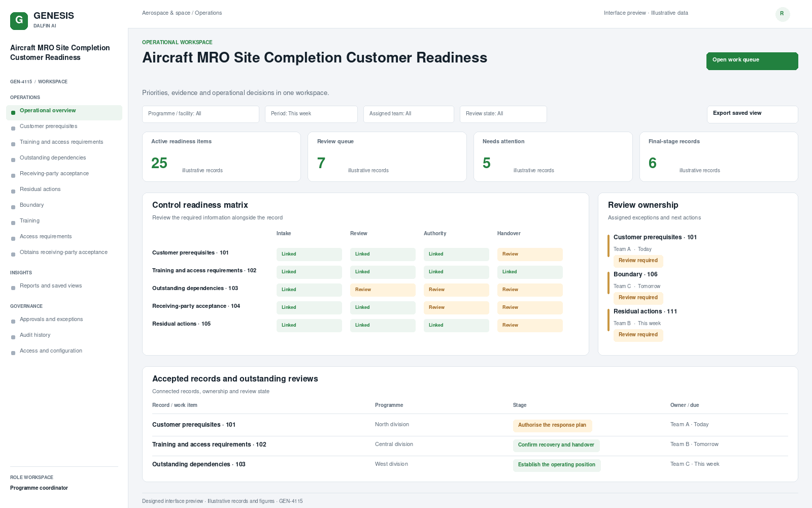Viewport: 812px width, 508px height.
Task: Export the saved view
Action: coord(752,114)
